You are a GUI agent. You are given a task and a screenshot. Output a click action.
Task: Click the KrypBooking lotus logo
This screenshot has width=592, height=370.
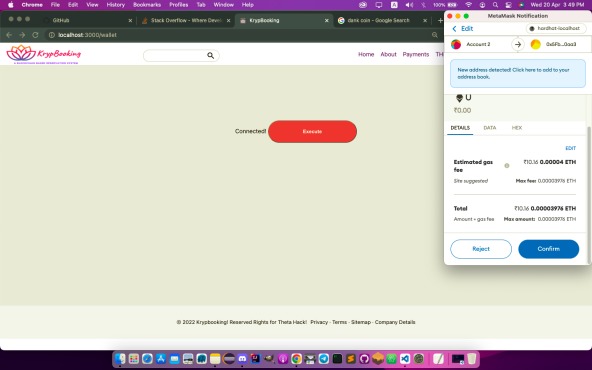pyautogui.click(x=44, y=54)
